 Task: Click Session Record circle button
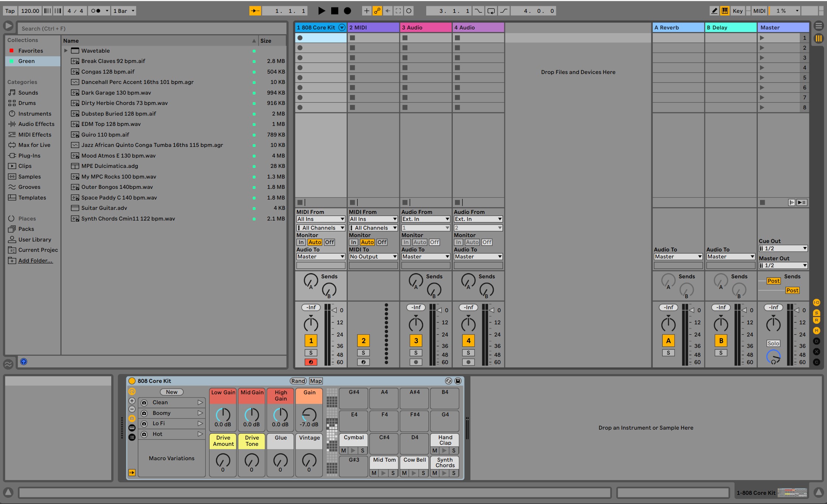409,11
